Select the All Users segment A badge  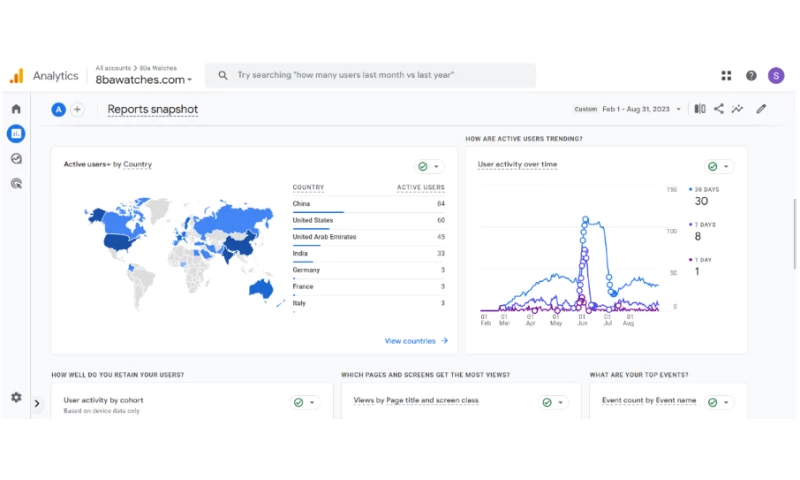point(59,109)
